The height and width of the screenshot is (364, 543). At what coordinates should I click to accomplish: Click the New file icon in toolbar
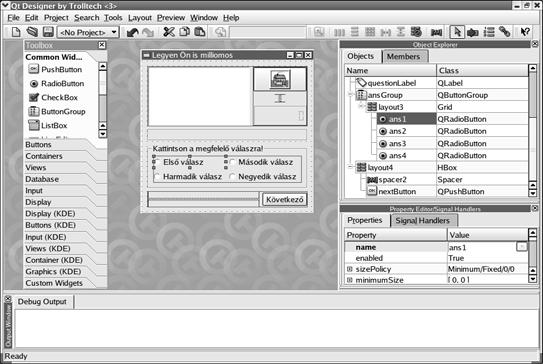click(x=16, y=32)
